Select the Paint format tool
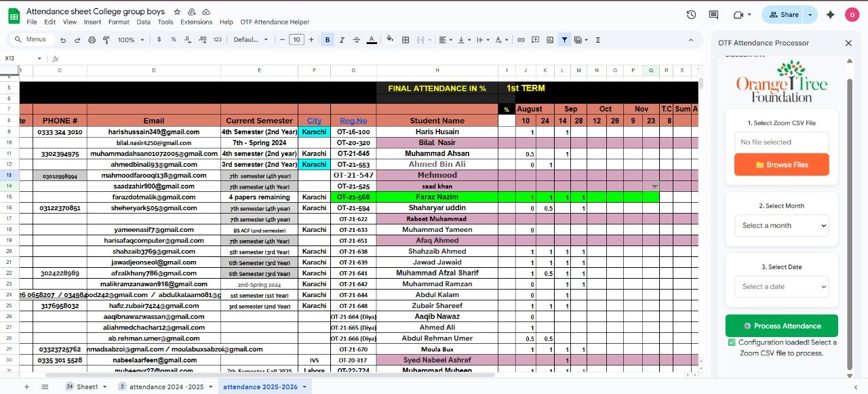The width and height of the screenshot is (868, 394). click(x=106, y=40)
